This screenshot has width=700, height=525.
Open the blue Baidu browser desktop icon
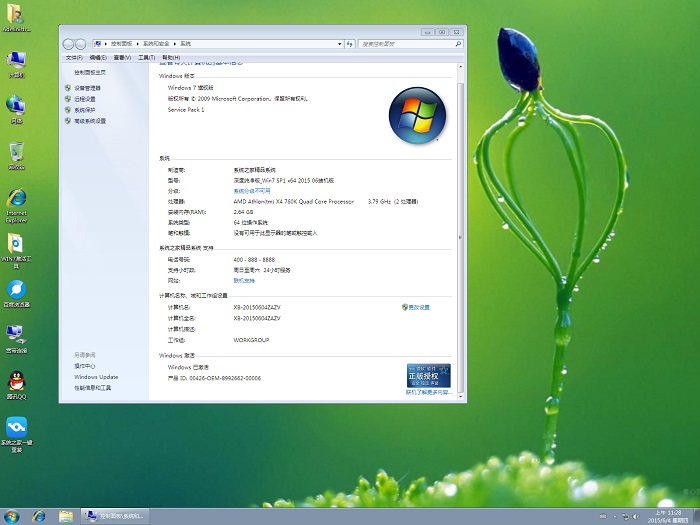(16, 289)
